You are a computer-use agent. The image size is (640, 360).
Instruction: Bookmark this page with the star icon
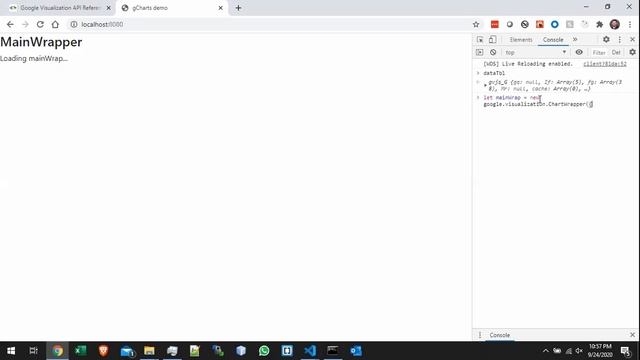pos(476,24)
